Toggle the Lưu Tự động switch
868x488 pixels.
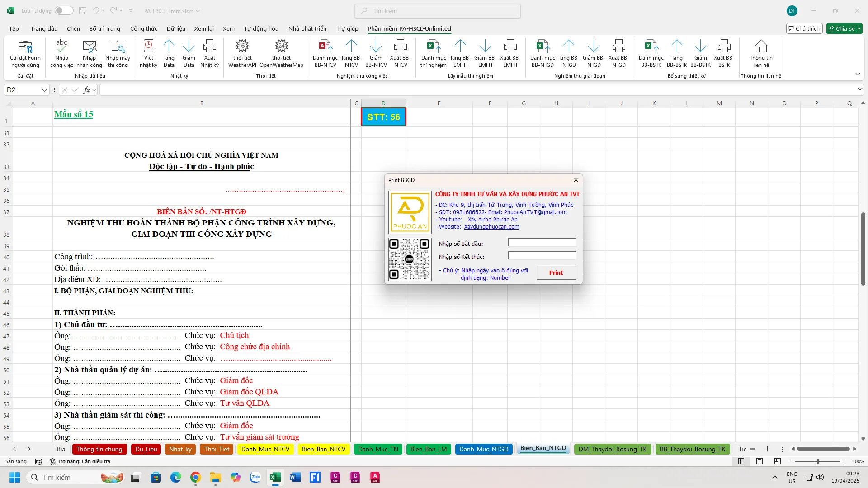click(x=64, y=10)
